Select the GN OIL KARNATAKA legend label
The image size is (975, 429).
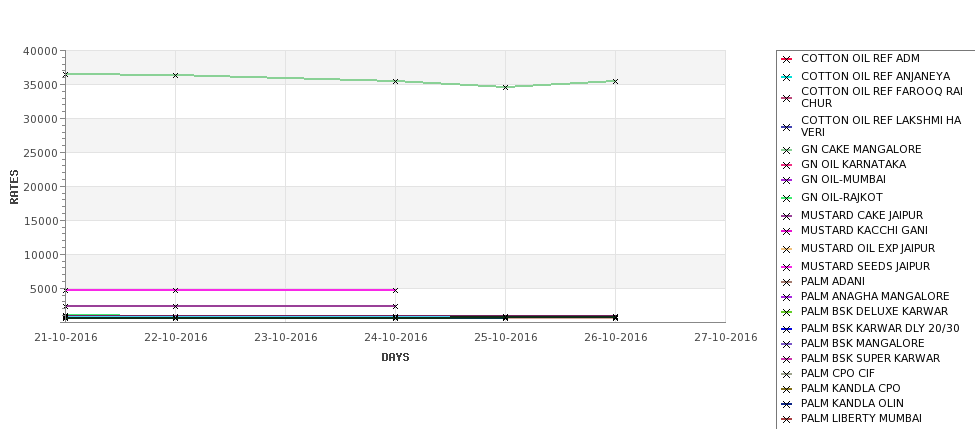(853, 164)
